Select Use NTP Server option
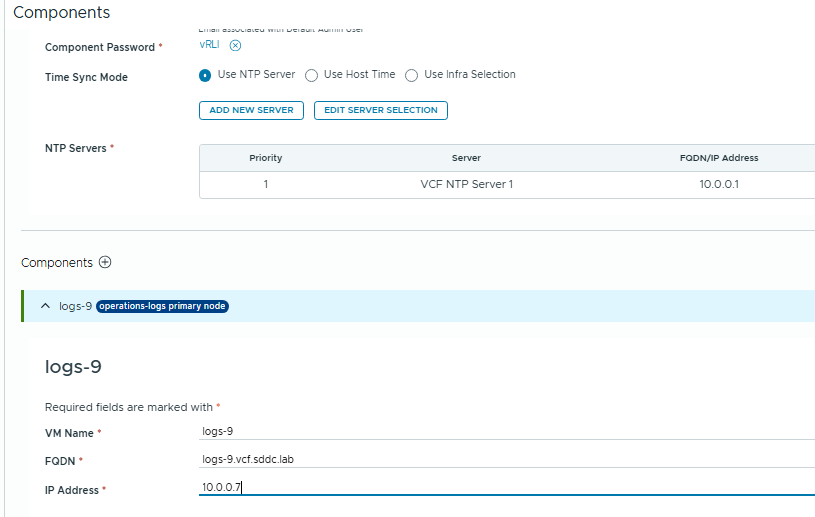 click(x=205, y=75)
